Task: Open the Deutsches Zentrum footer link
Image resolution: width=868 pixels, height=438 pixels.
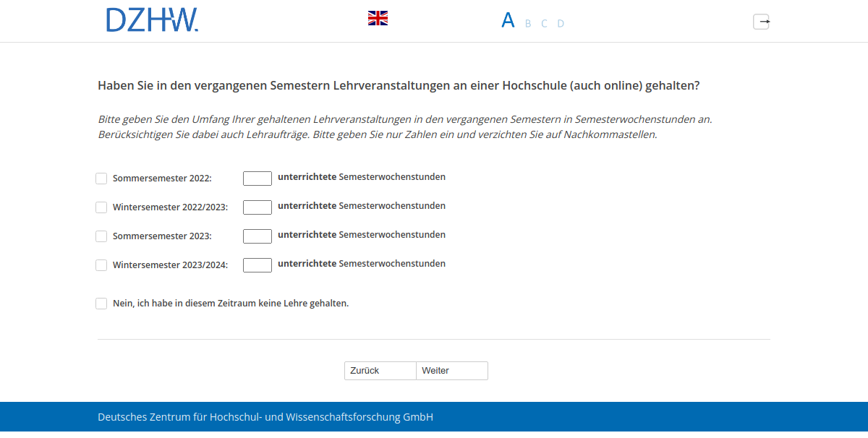Action: click(x=265, y=417)
